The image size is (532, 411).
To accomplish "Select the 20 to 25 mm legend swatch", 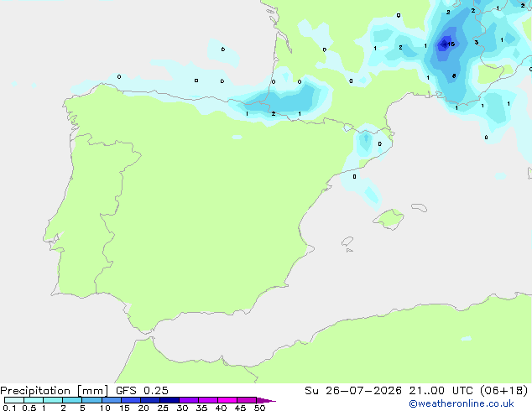I will [150, 400].
